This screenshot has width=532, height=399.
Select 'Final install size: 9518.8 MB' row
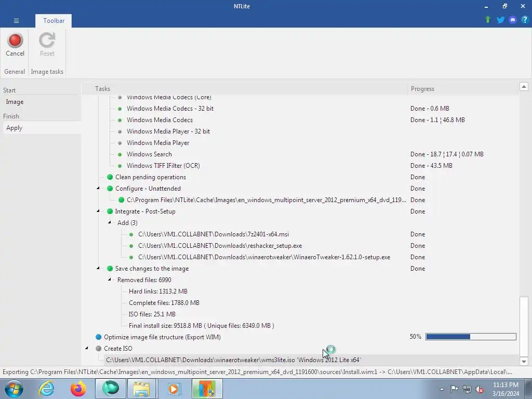click(201, 326)
